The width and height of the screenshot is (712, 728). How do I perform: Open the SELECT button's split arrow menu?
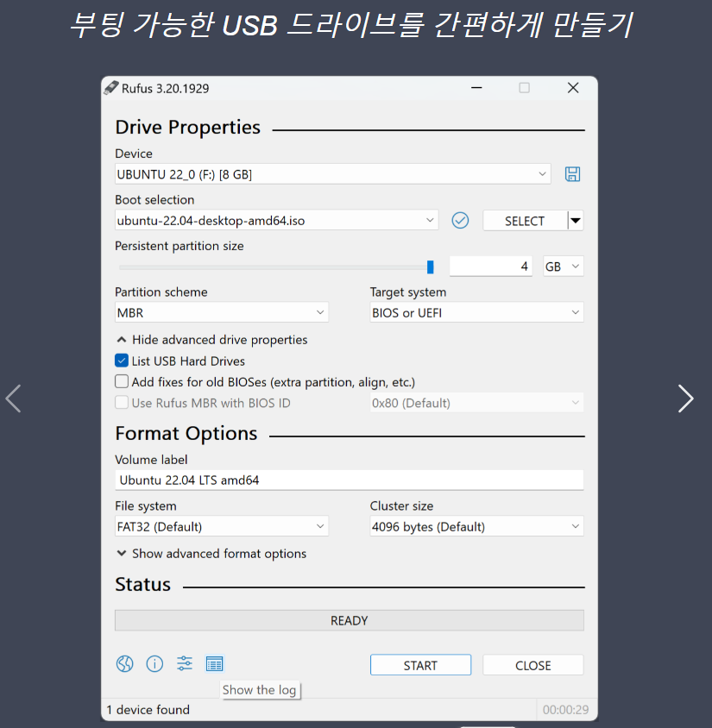576,220
